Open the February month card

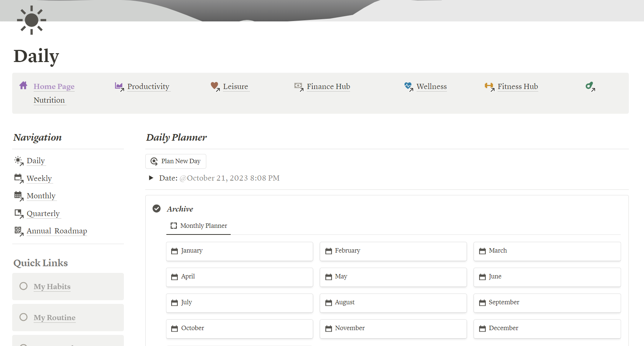[393, 251]
